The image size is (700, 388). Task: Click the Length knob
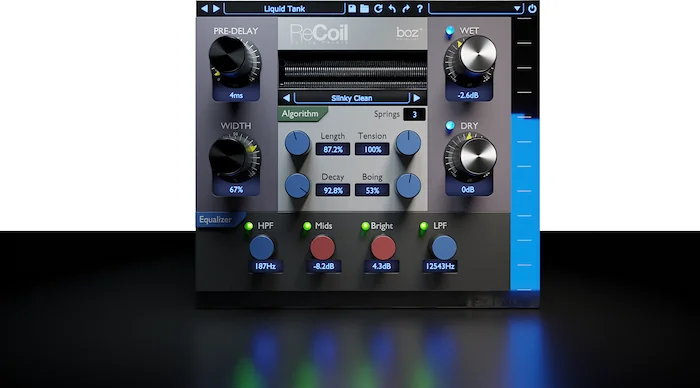click(x=297, y=143)
